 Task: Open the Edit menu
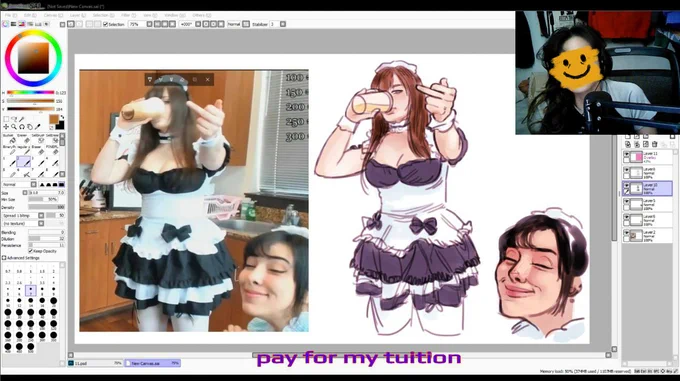point(29,15)
